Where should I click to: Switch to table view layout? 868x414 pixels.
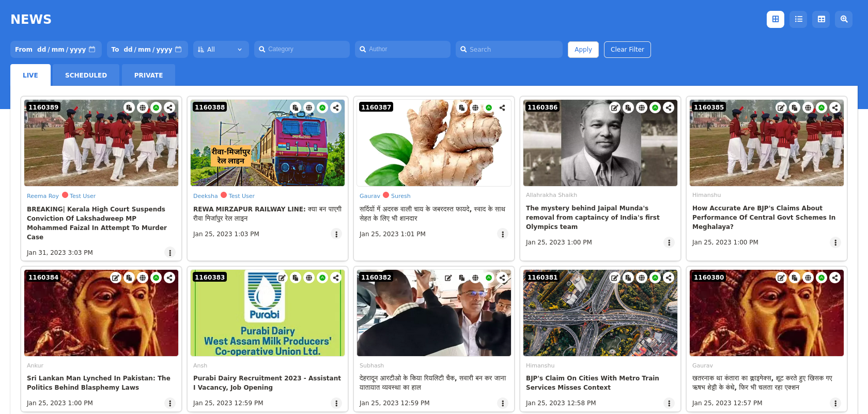[x=821, y=19]
